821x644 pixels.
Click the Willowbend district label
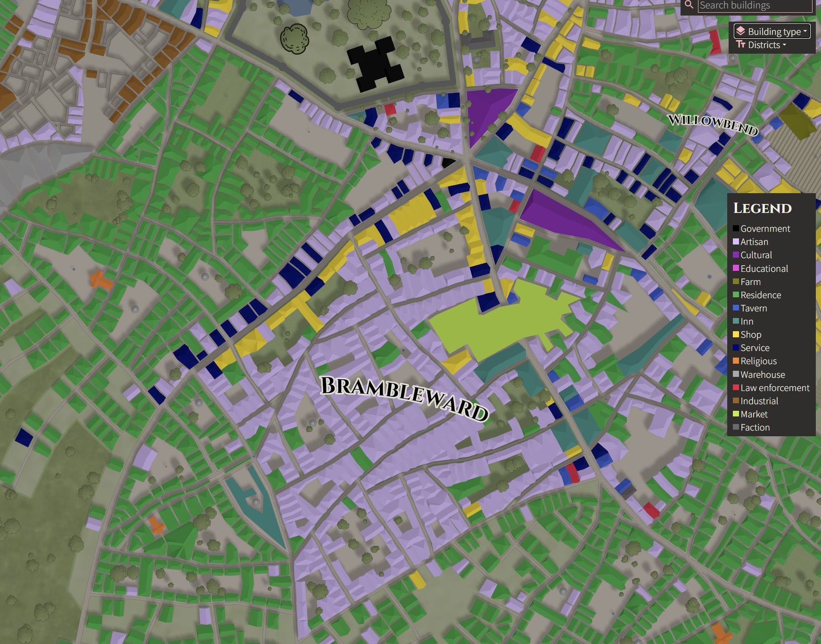click(713, 123)
